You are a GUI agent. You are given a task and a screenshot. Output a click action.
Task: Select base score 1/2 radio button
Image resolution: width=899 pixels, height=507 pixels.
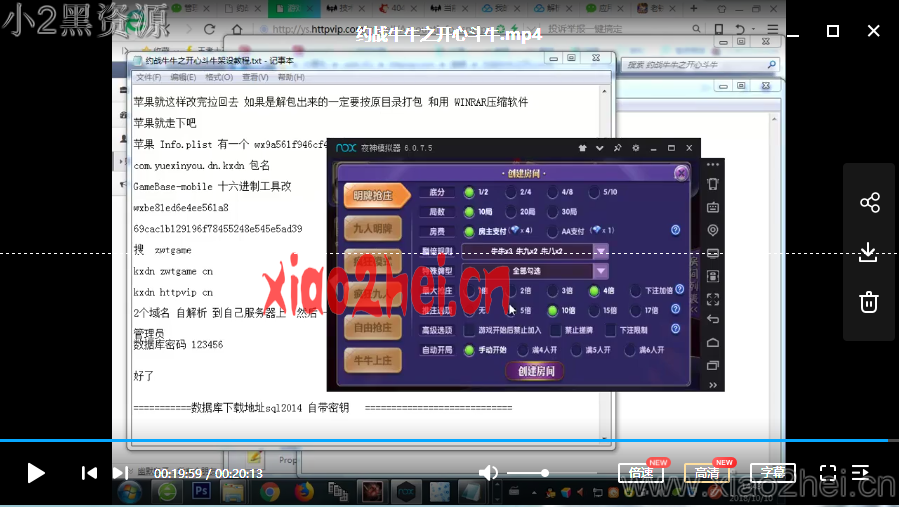469,192
